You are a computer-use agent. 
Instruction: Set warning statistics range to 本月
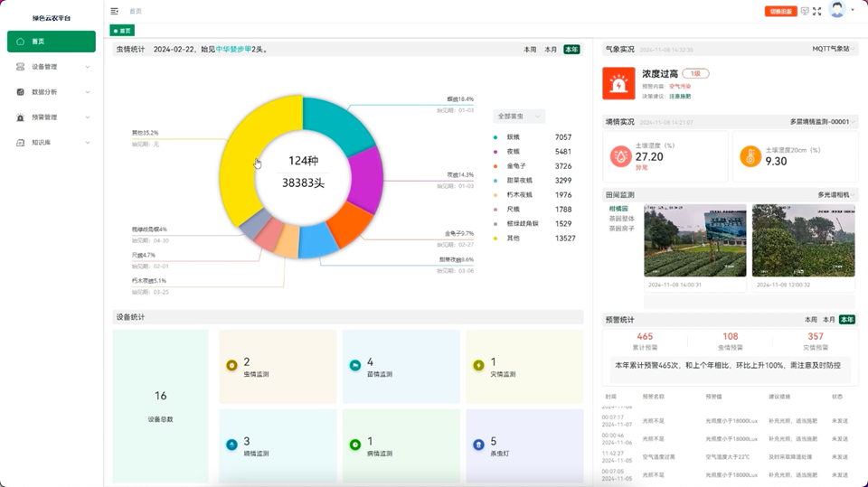[x=828, y=320]
